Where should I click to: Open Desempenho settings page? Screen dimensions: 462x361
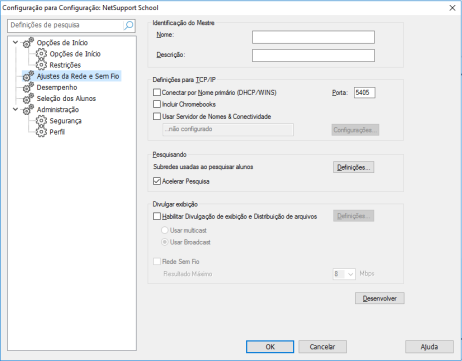pos(57,87)
